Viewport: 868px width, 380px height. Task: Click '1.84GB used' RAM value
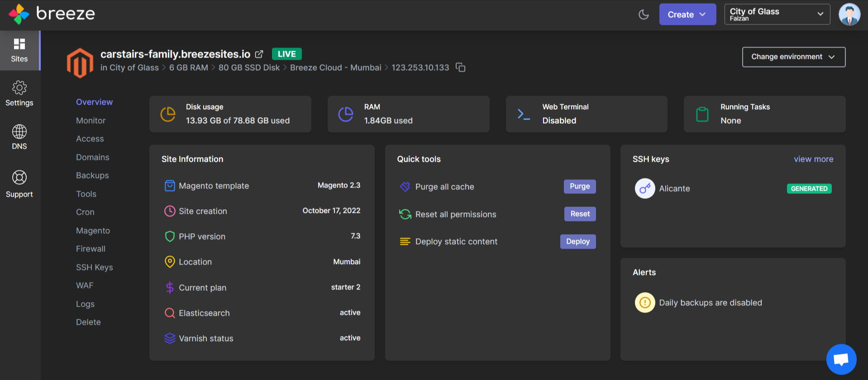(388, 120)
